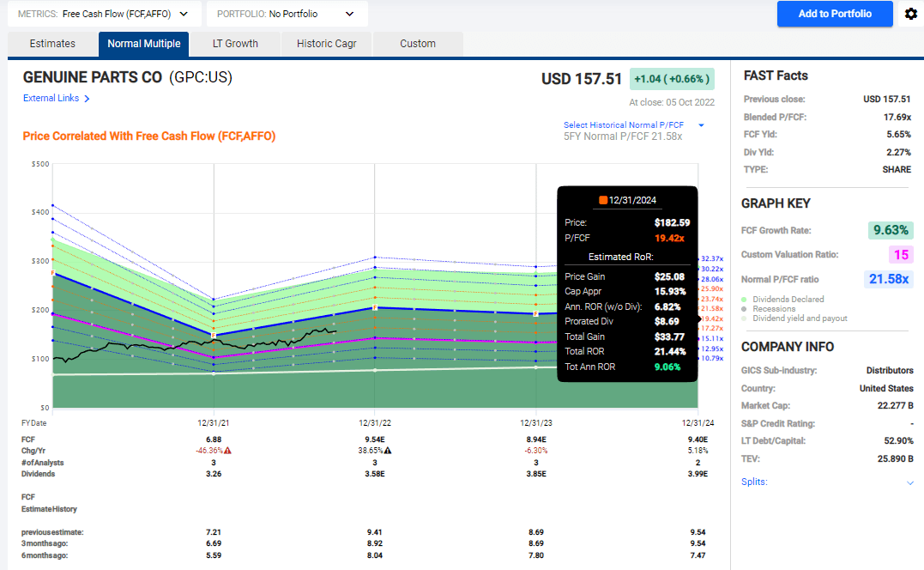Click Market Cap 22.277 B value
924x570 pixels.
click(895, 405)
